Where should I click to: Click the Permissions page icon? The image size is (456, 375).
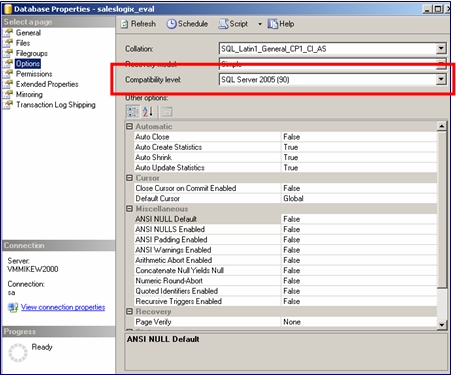click(x=8, y=74)
